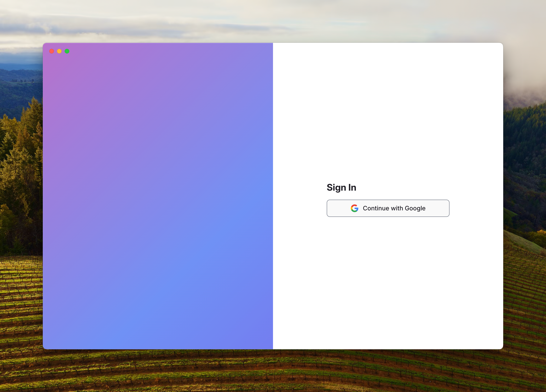This screenshot has height=392, width=546.
Task: Click the word with in Google button
Action: (x=397, y=208)
